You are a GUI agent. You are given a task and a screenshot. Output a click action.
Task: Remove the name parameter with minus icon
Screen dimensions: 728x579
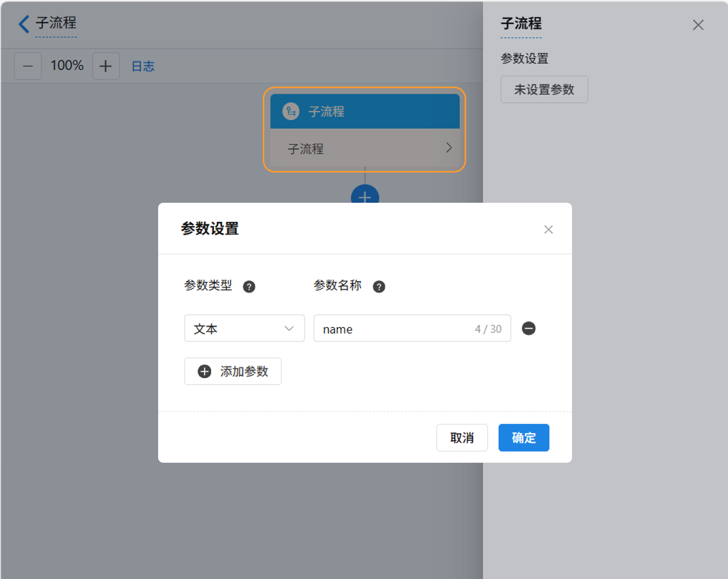[x=529, y=328]
